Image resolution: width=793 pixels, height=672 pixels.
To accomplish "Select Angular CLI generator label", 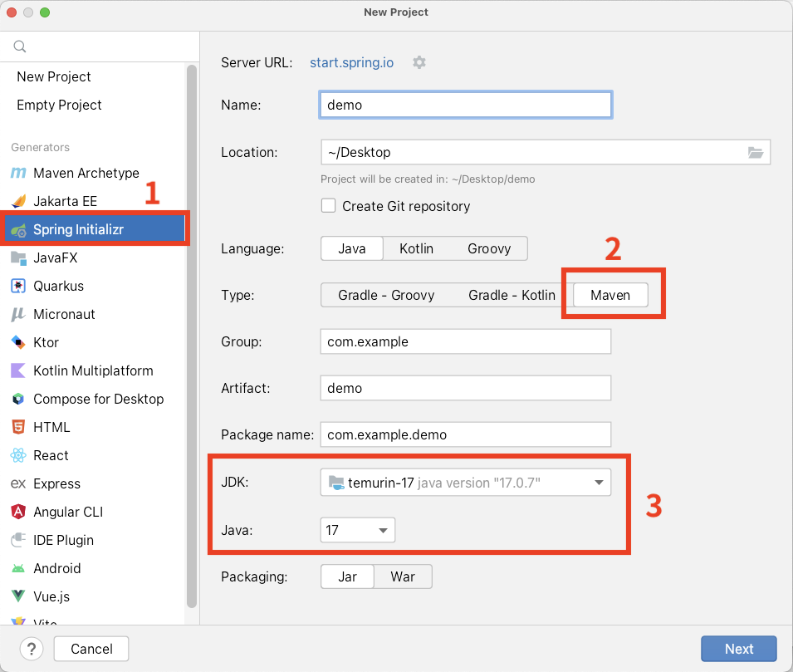I will coord(68,512).
